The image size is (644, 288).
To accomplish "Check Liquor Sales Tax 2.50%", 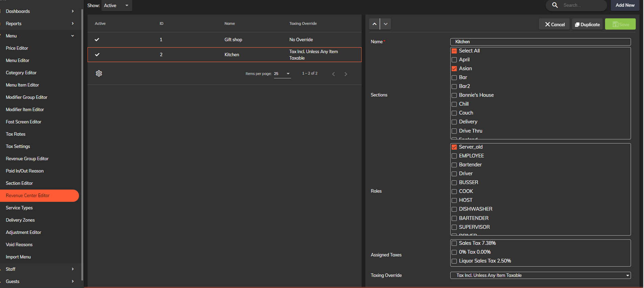I will click(454, 261).
